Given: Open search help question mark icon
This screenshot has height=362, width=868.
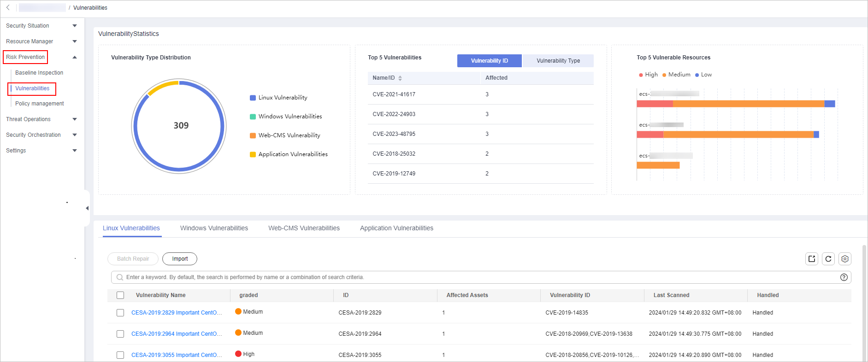Looking at the screenshot, I should pyautogui.click(x=844, y=277).
